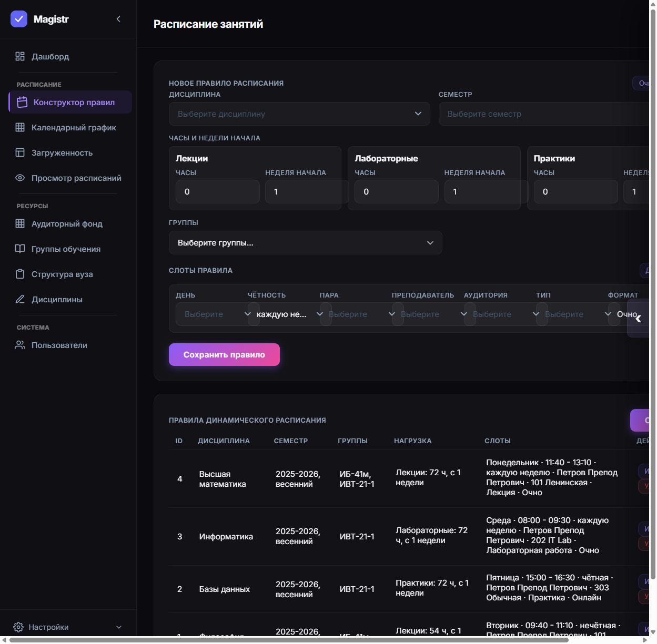
Task: Collapse the sidebar with the chevron arrow
Action: 118,19
